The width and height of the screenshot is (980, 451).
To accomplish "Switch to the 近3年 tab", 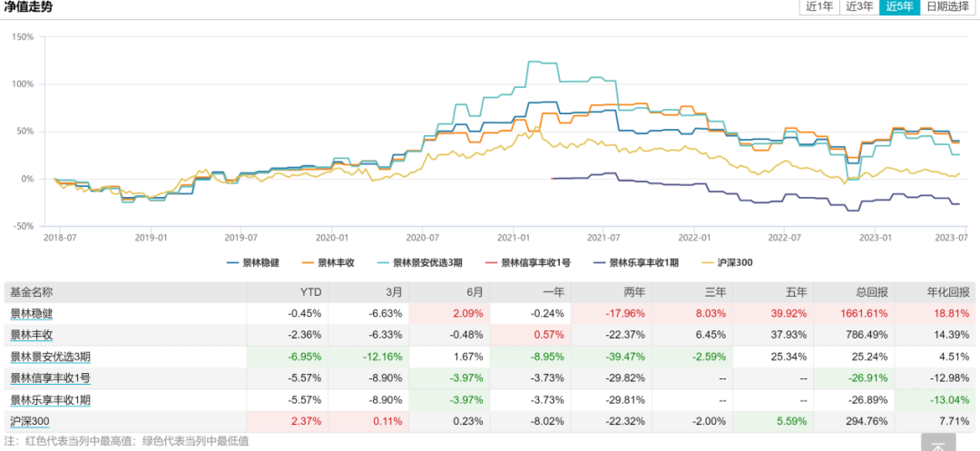I will tap(859, 7).
